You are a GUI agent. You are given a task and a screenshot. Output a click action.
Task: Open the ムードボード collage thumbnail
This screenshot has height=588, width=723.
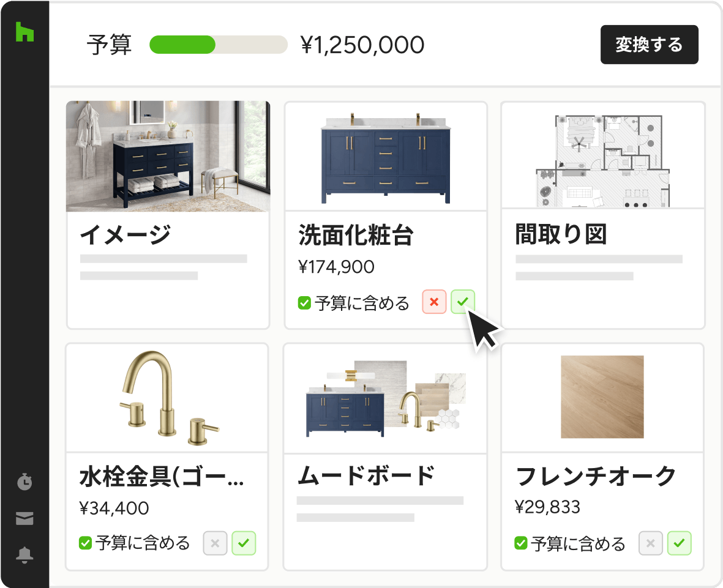click(x=386, y=399)
